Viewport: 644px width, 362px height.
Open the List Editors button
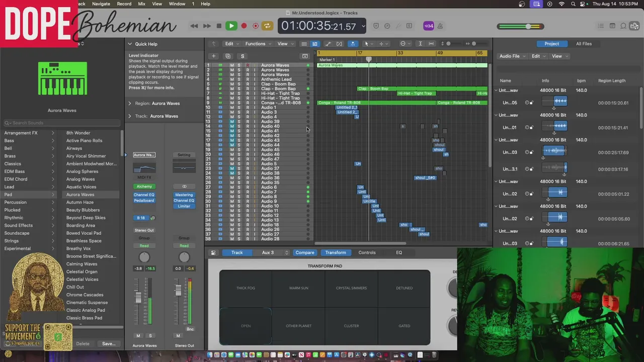click(x=601, y=26)
